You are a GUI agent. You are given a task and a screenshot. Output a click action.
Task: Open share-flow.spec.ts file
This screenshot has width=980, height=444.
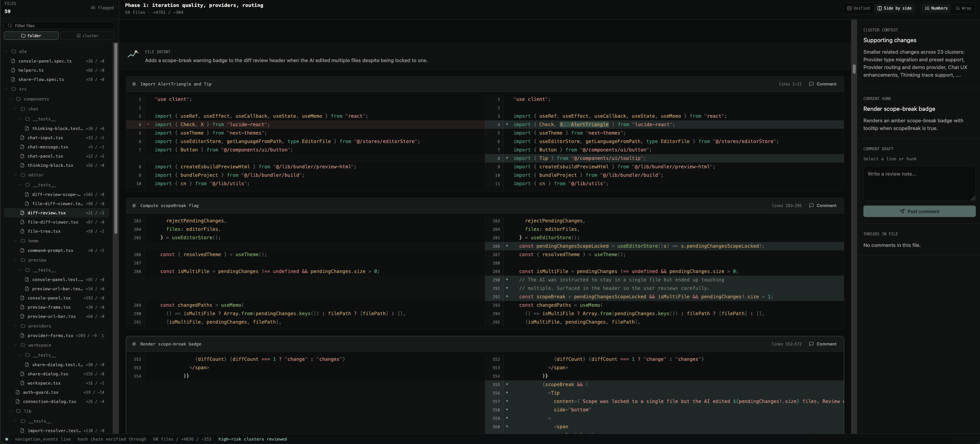(x=56, y=79)
